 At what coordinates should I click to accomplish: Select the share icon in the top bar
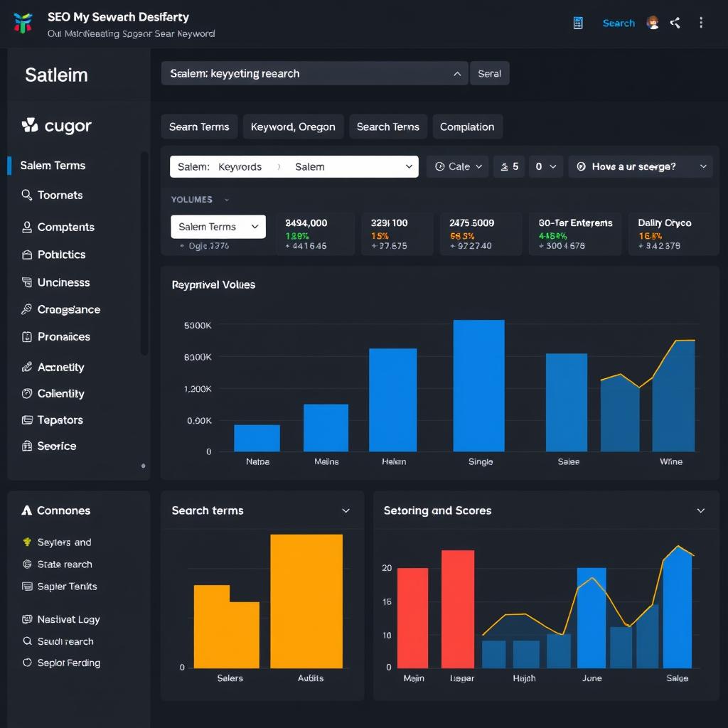675,22
